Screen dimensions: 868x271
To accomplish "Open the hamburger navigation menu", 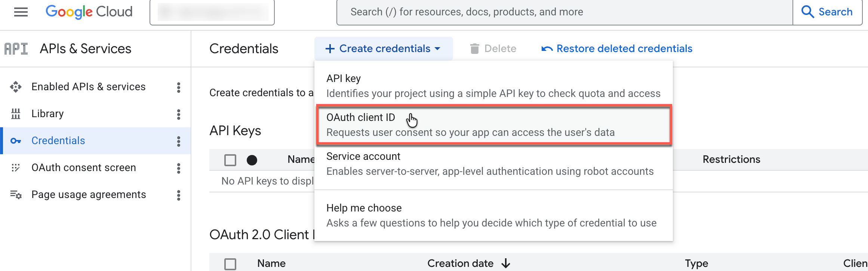I will tap(21, 12).
